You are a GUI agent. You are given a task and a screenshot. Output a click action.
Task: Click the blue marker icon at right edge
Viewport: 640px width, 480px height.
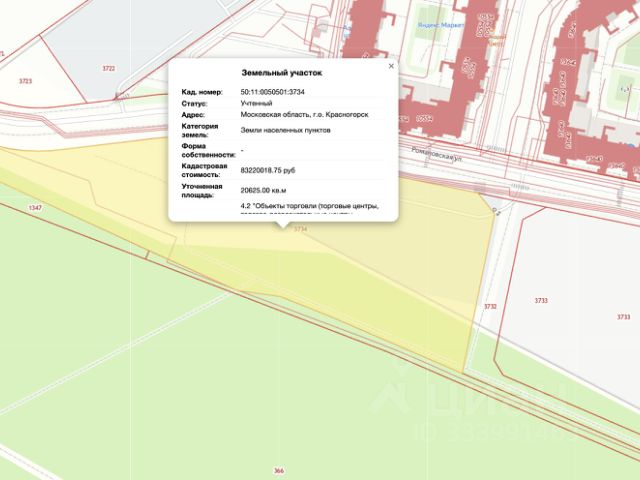(633, 146)
